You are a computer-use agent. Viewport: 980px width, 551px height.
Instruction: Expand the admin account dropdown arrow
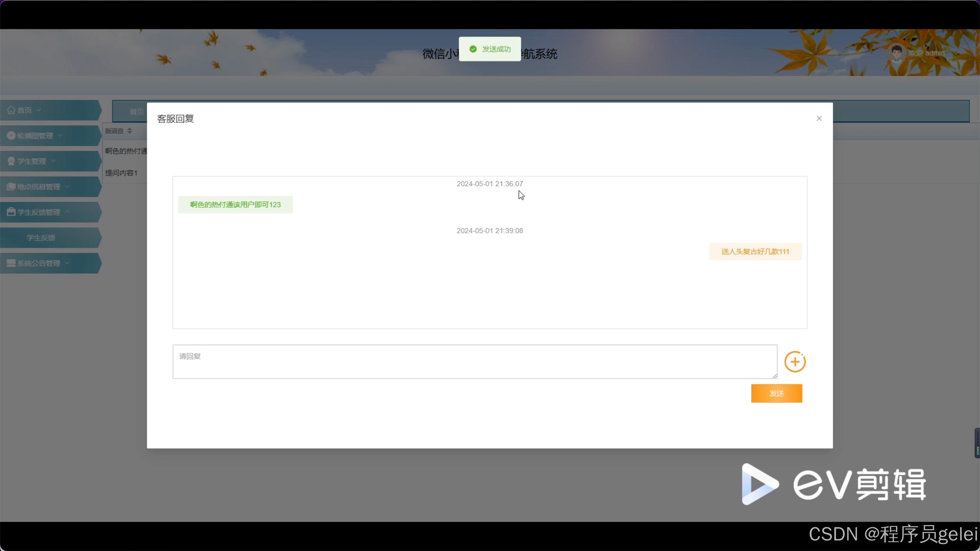point(957,54)
